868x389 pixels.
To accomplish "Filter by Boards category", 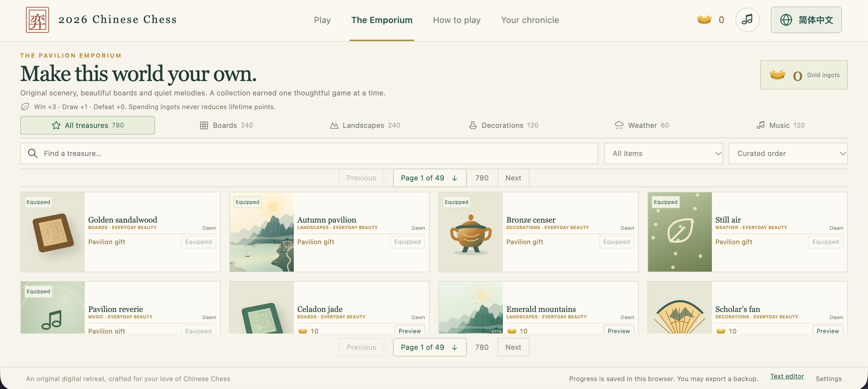I will 226,125.
